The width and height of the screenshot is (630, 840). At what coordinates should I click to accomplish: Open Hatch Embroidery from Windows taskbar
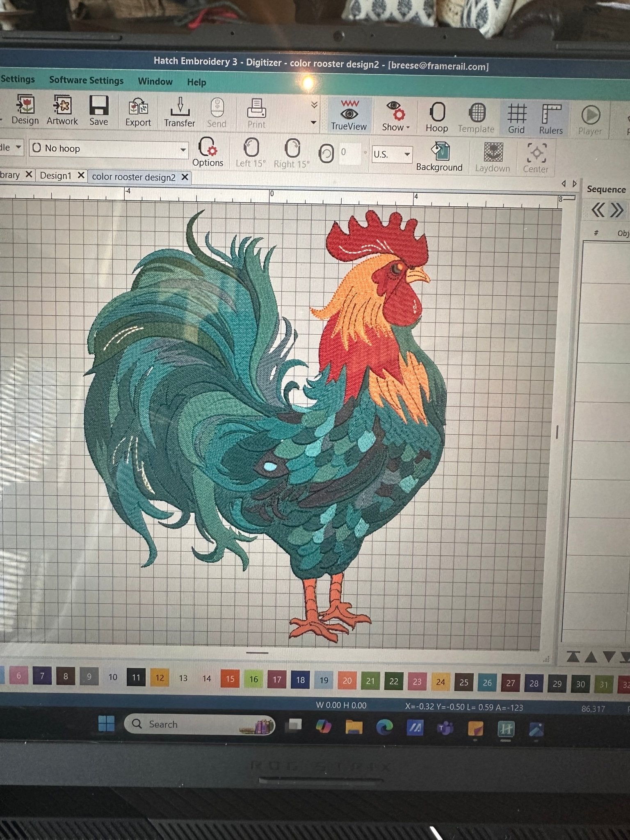coord(506,729)
